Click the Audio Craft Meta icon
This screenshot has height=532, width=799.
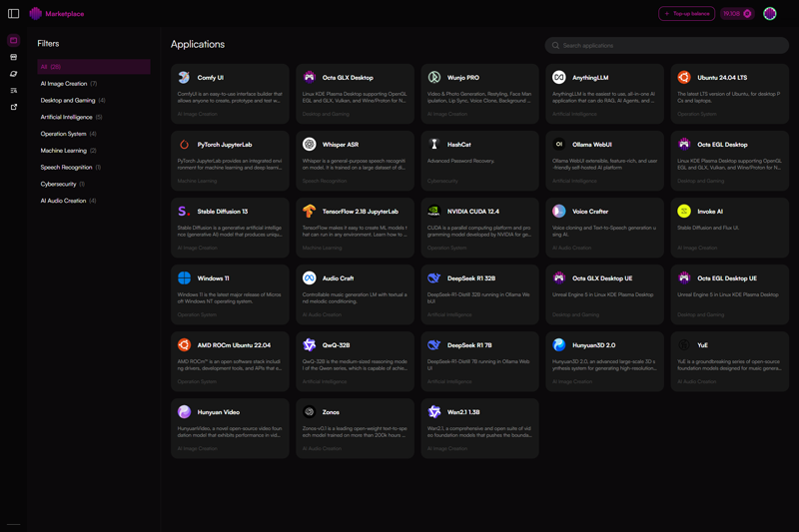(310, 277)
